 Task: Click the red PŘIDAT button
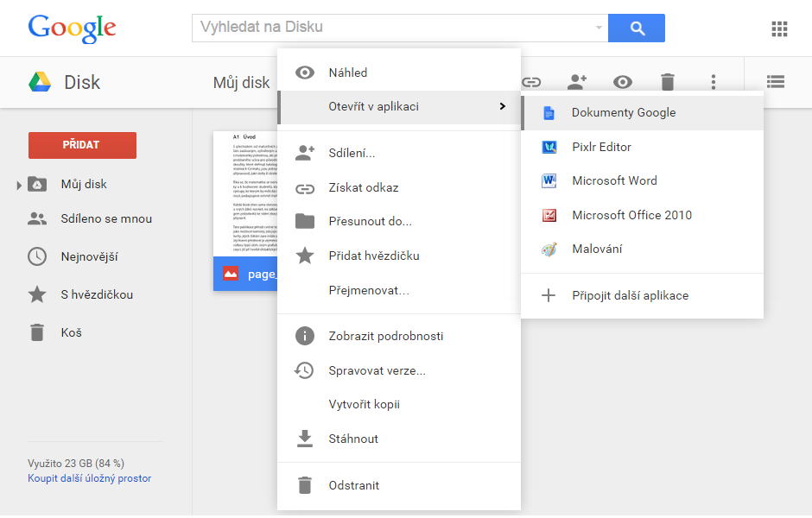(82, 145)
